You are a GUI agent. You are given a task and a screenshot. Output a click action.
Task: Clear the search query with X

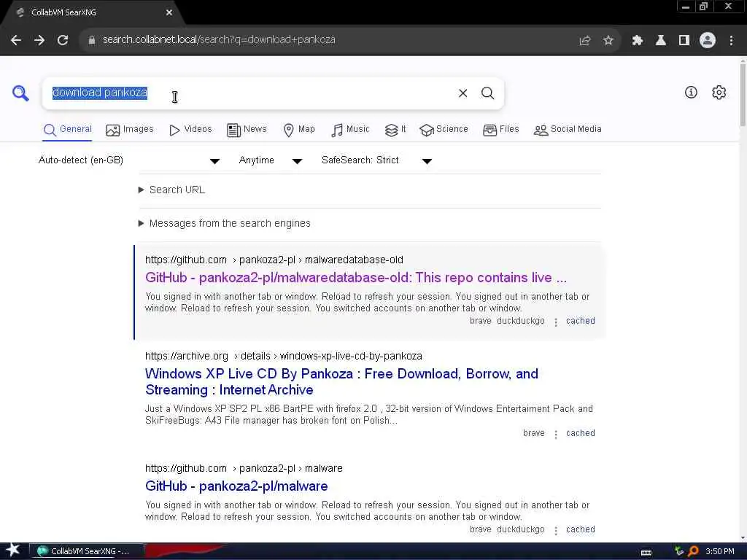(462, 93)
